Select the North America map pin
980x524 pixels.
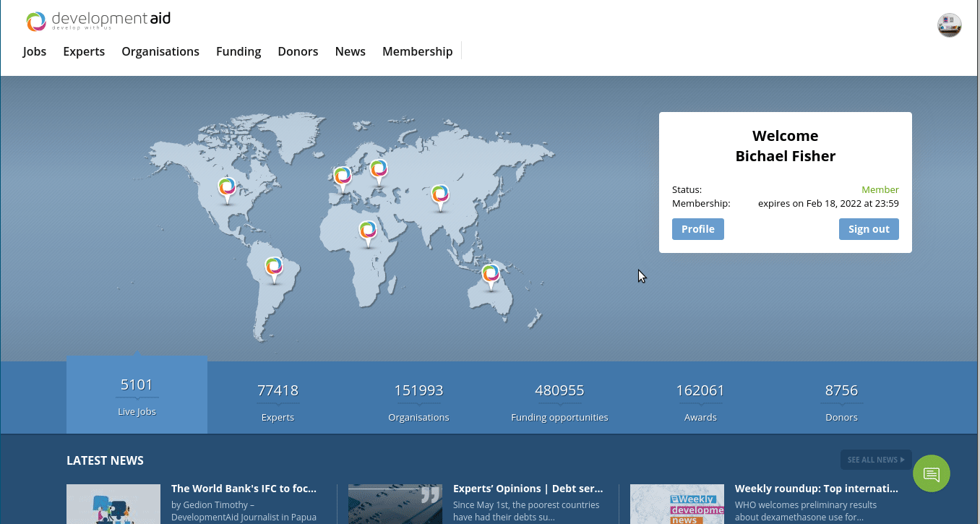point(228,190)
